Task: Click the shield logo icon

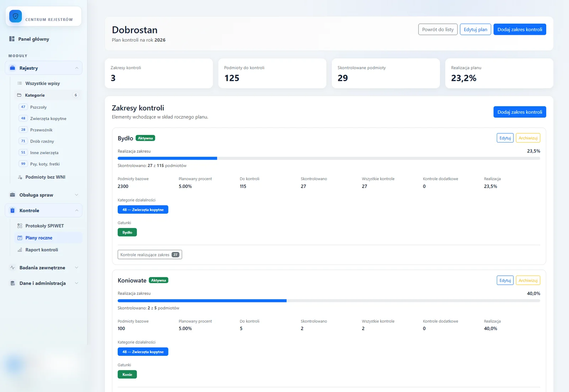Action: click(16, 16)
